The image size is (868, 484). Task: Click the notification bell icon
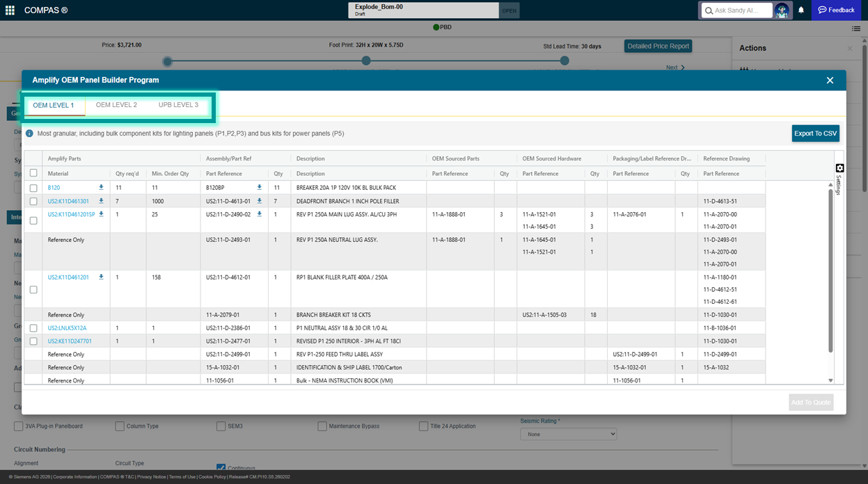pyautogui.click(x=801, y=10)
